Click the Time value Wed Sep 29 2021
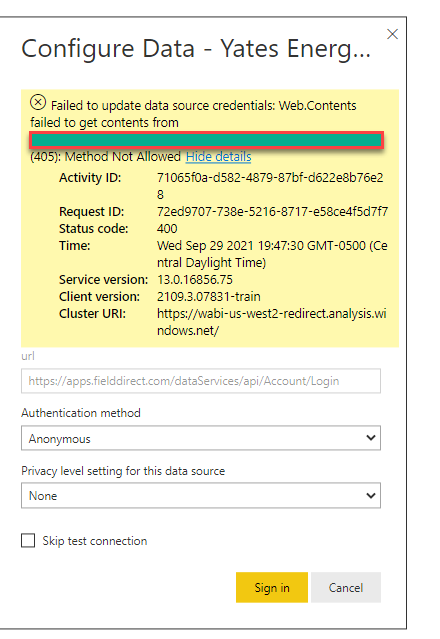This screenshot has width=440, height=639. point(272,254)
